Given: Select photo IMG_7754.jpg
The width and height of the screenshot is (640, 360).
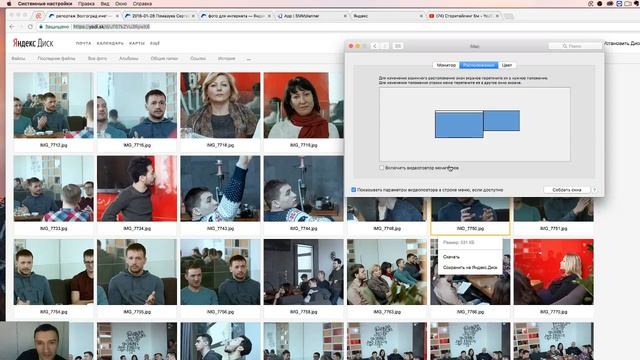Looking at the screenshot, I should pos(53,272).
